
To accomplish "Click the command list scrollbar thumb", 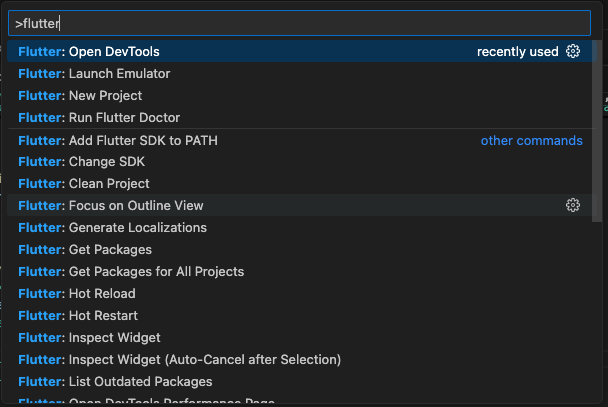I will coord(597,131).
